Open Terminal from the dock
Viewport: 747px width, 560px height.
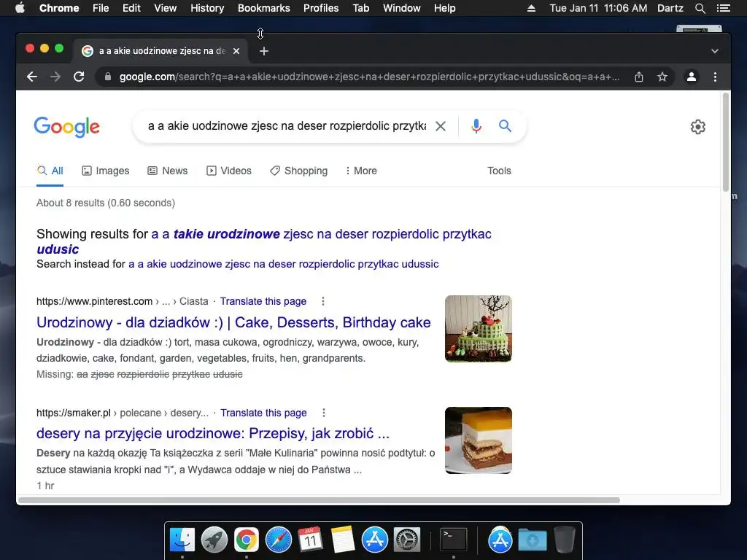point(454,540)
